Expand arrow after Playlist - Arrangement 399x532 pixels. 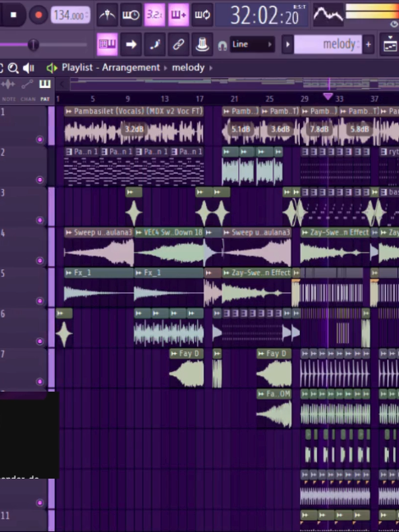point(166,68)
